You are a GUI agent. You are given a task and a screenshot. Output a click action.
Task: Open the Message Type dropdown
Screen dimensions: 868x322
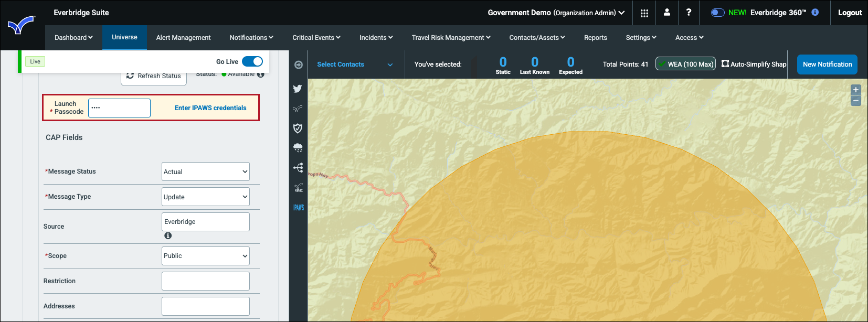click(206, 197)
